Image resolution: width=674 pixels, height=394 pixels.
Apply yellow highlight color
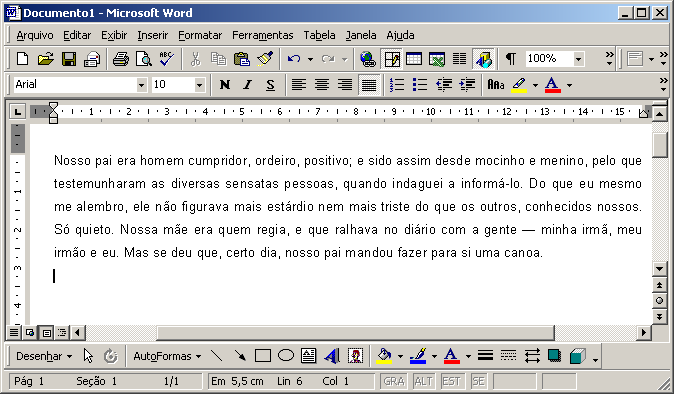pyautogui.click(x=519, y=85)
